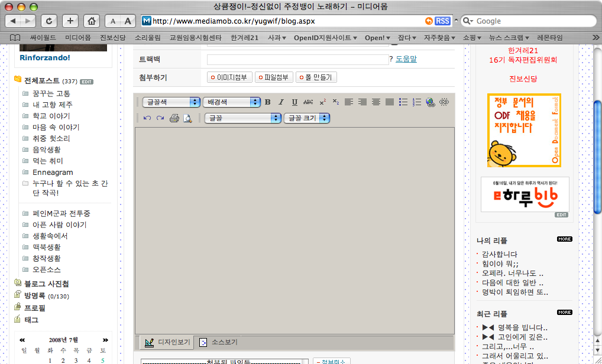Show all bookmarks book icon

[15, 38]
